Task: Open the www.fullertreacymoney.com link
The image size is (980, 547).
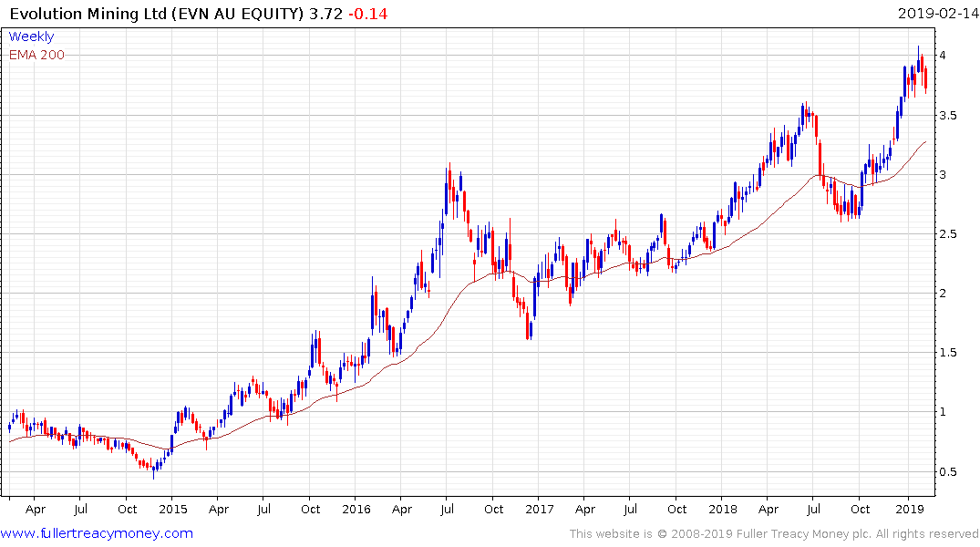Action: click(x=97, y=533)
